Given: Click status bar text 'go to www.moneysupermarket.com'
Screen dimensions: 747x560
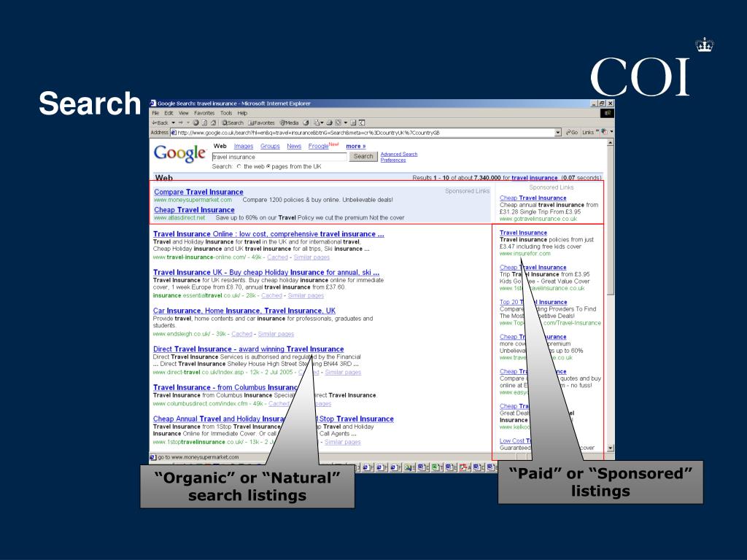Looking at the screenshot, I should (198, 457).
